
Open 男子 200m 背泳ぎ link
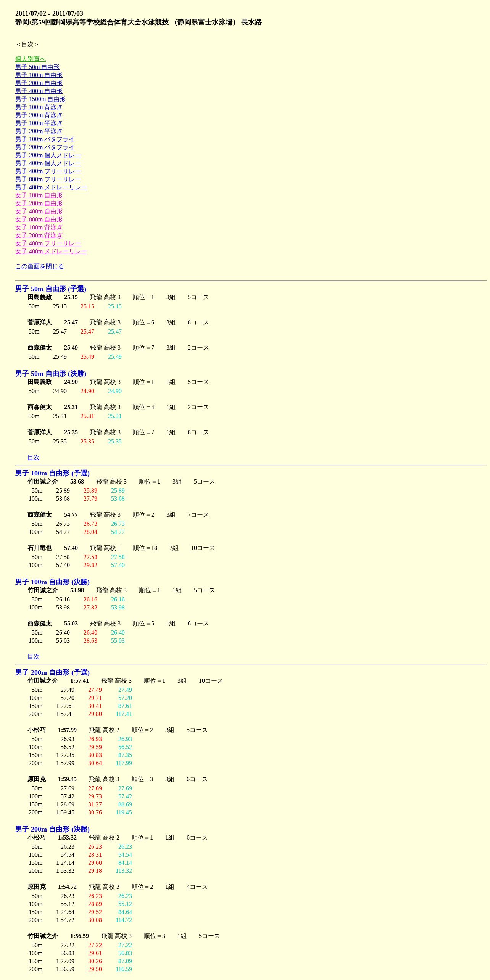click(x=39, y=115)
